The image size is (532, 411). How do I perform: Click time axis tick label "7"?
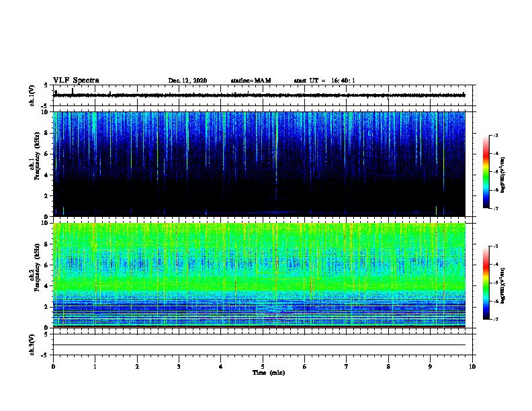pos(347,367)
